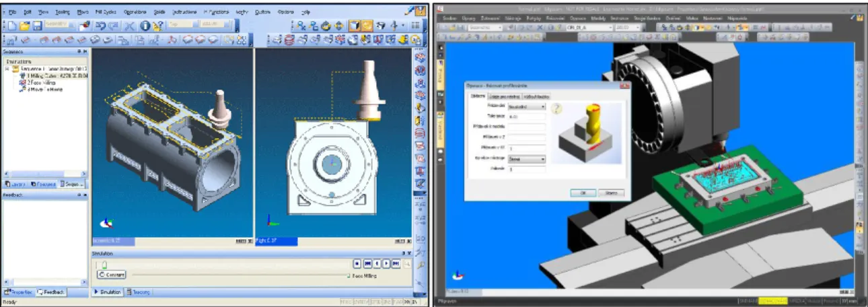Click OK in the Operace dialog

click(583, 192)
